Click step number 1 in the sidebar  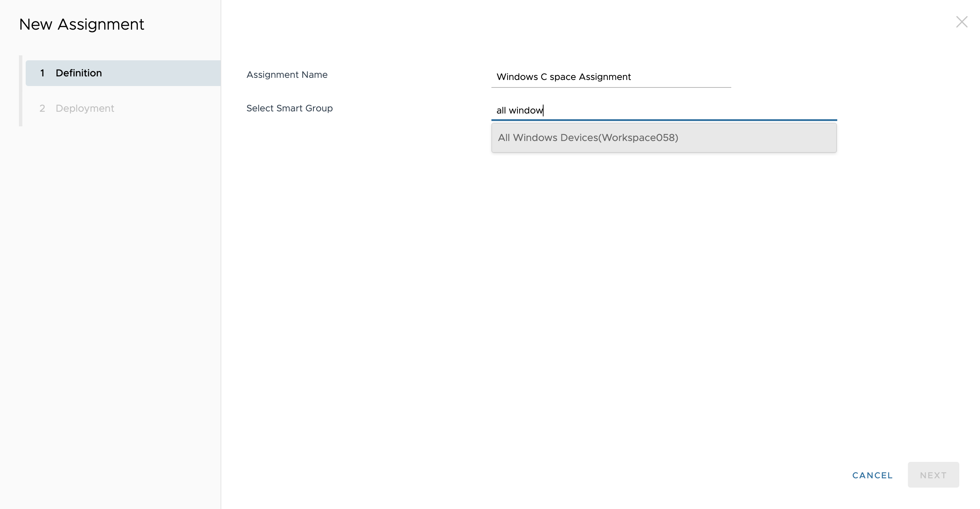click(x=42, y=73)
